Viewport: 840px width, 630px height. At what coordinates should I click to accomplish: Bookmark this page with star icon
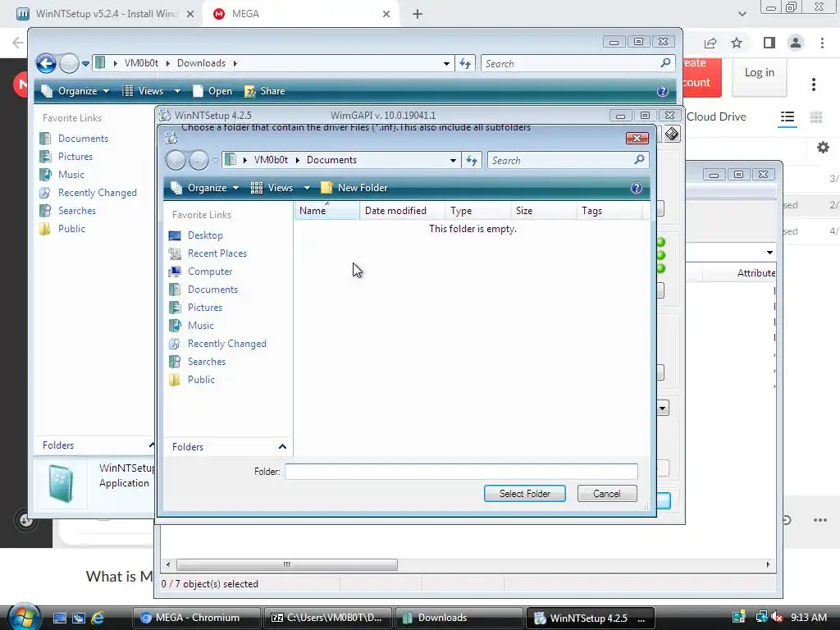tap(737, 43)
